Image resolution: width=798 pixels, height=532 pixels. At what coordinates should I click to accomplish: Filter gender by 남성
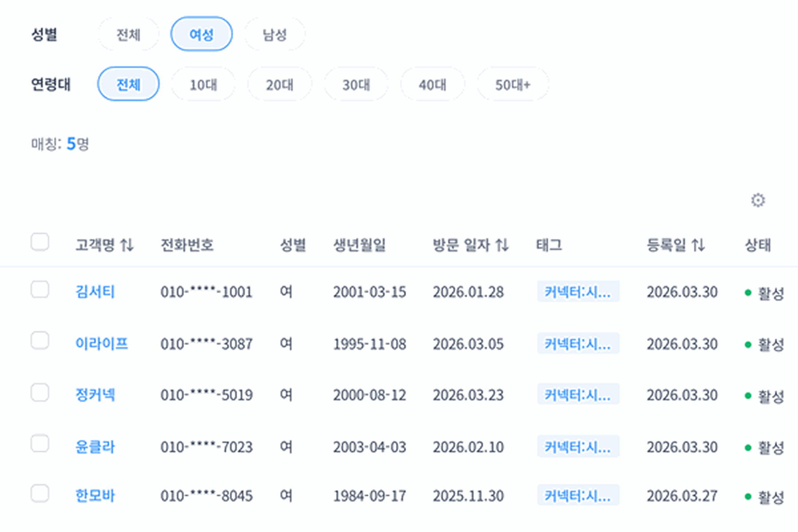(x=274, y=34)
